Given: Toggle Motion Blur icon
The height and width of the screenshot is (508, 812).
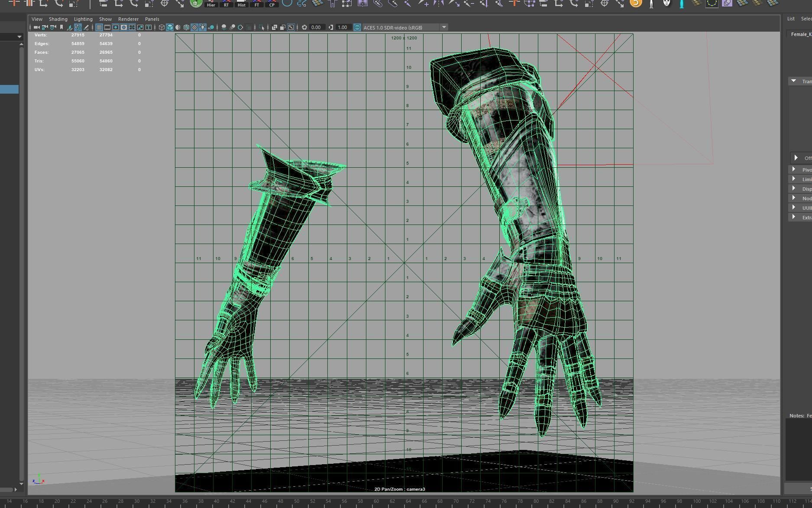Looking at the screenshot, I should (232, 27).
